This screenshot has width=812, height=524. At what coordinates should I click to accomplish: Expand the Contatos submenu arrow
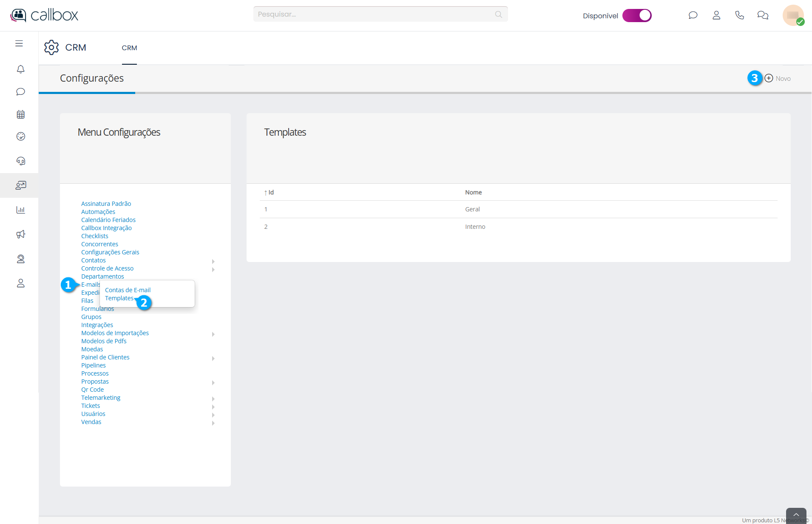point(213,261)
